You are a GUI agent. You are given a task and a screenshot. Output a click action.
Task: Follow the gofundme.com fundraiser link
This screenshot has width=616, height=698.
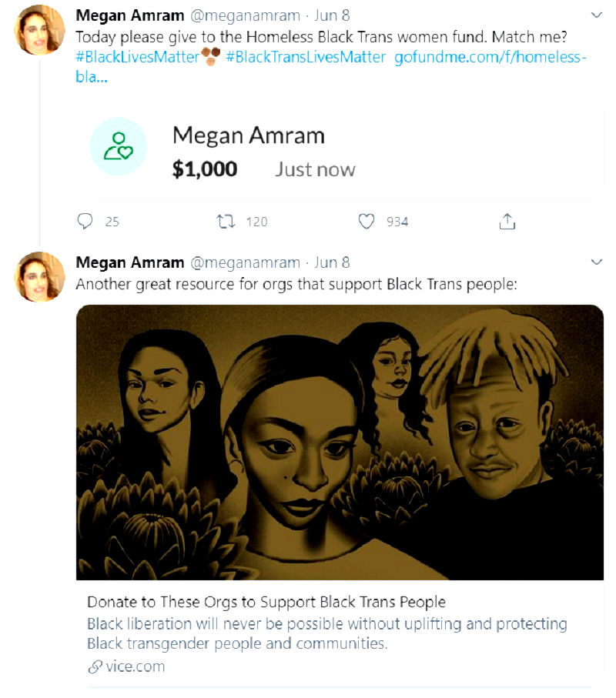point(490,57)
